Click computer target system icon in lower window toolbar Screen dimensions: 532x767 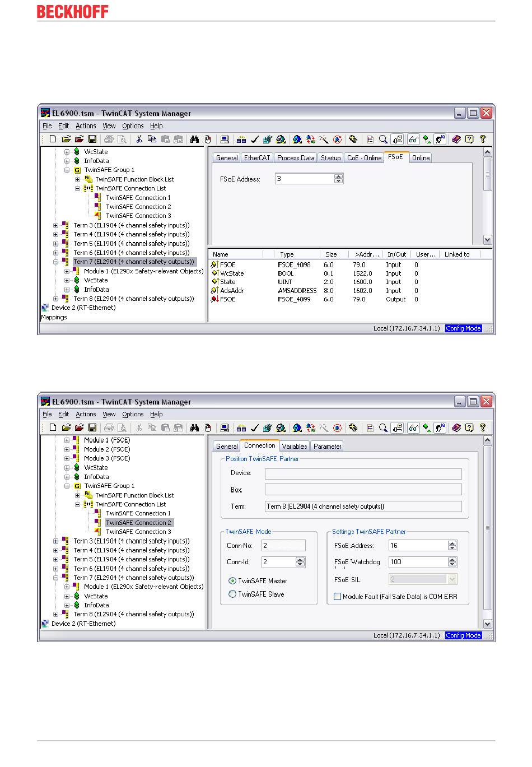[x=225, y=427]
